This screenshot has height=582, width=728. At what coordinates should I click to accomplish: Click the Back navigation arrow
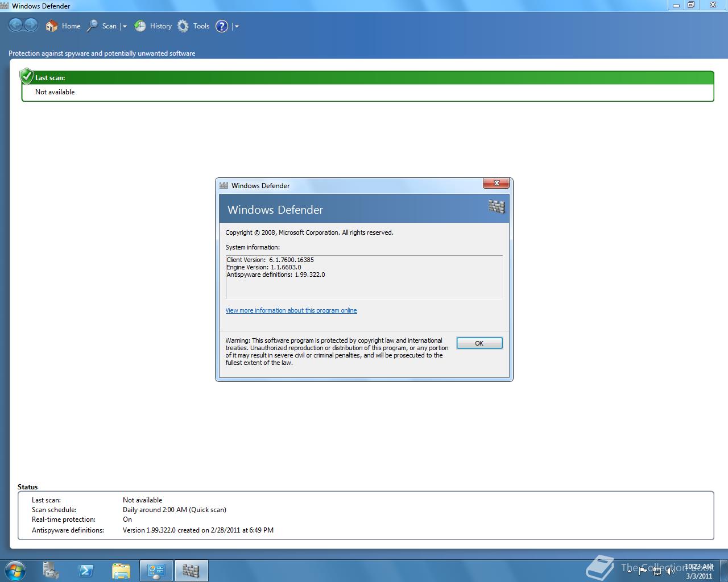click(x=15, y=25)
